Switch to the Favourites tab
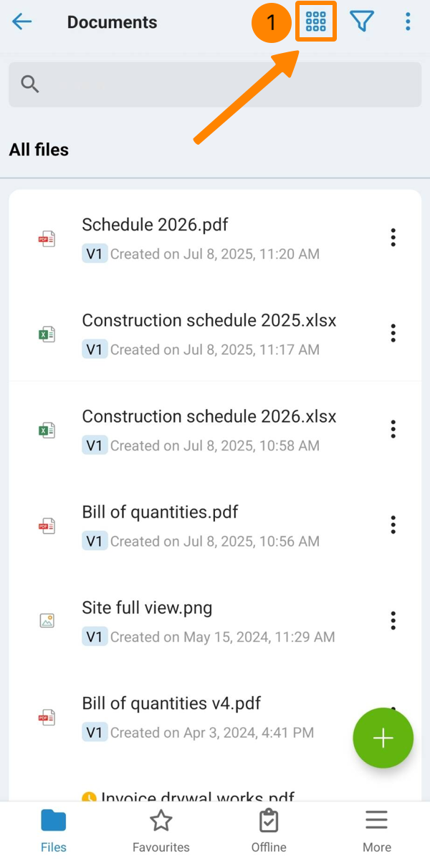 [161, 831]
